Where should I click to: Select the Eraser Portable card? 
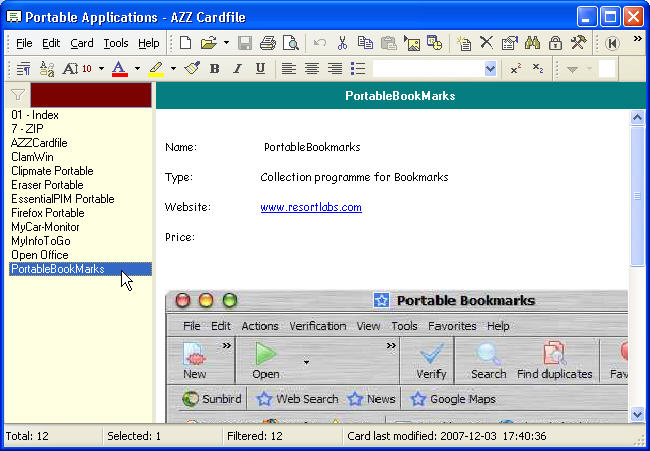tap(80, 185)
